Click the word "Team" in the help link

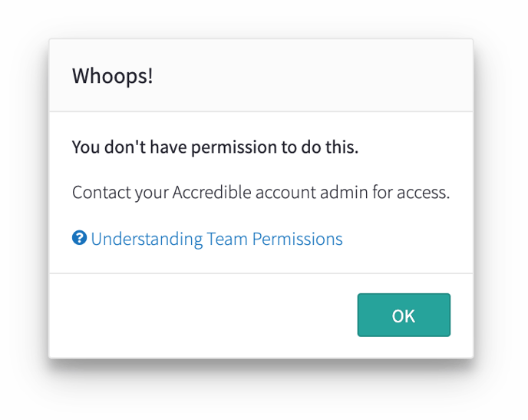click(x=228, y=239)
